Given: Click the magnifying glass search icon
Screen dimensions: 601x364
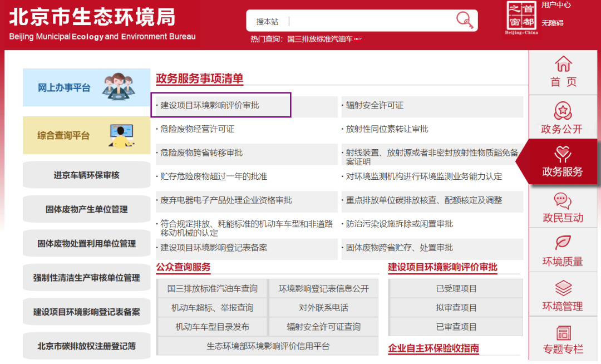Looking at the screenshot, I should click(x=464, y=21).
